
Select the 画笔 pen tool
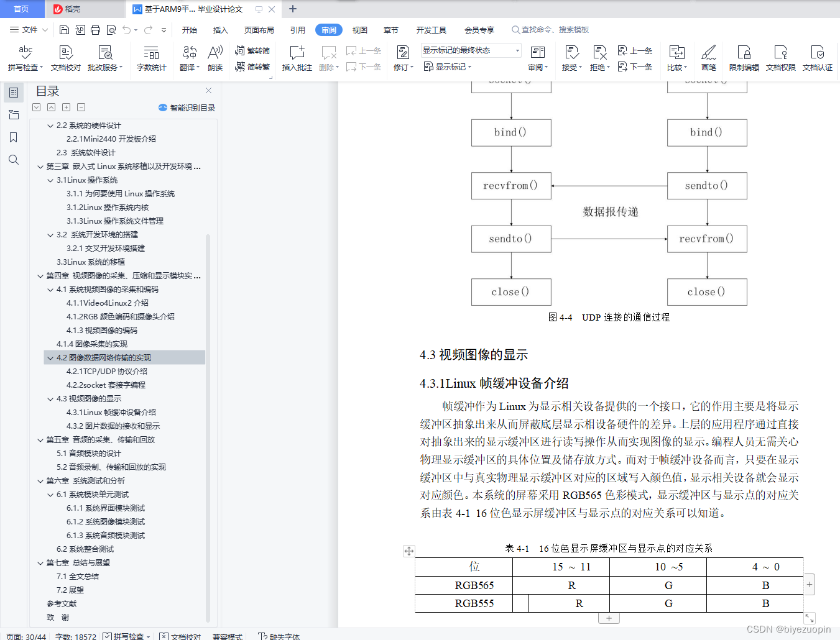coord(709,58)
